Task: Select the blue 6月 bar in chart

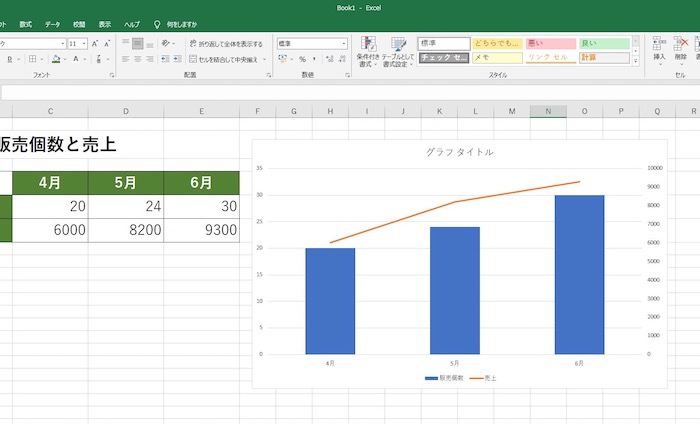Action: 579,274
